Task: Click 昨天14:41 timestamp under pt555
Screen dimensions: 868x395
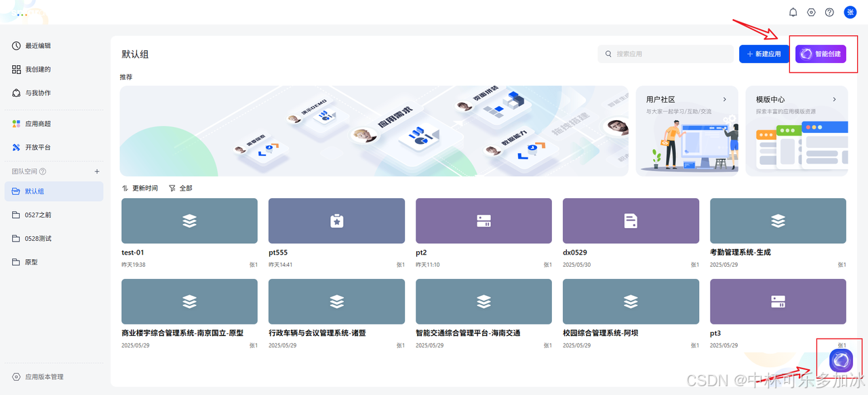Action: pos(281,265)
